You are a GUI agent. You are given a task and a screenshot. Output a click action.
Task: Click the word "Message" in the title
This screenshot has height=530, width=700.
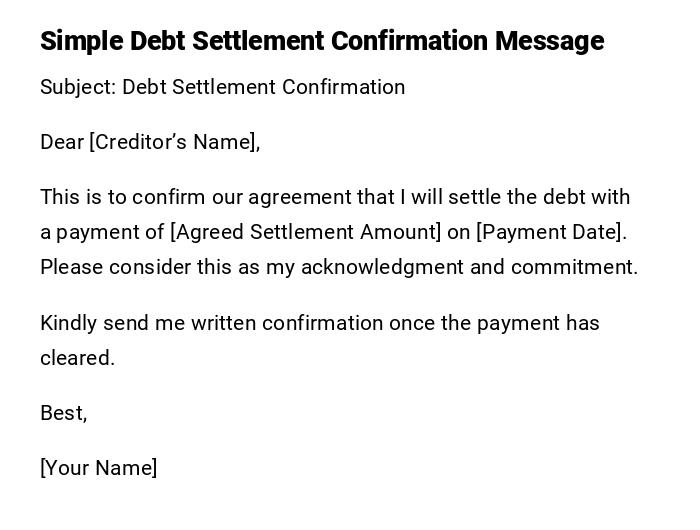(x=549, y=41)
